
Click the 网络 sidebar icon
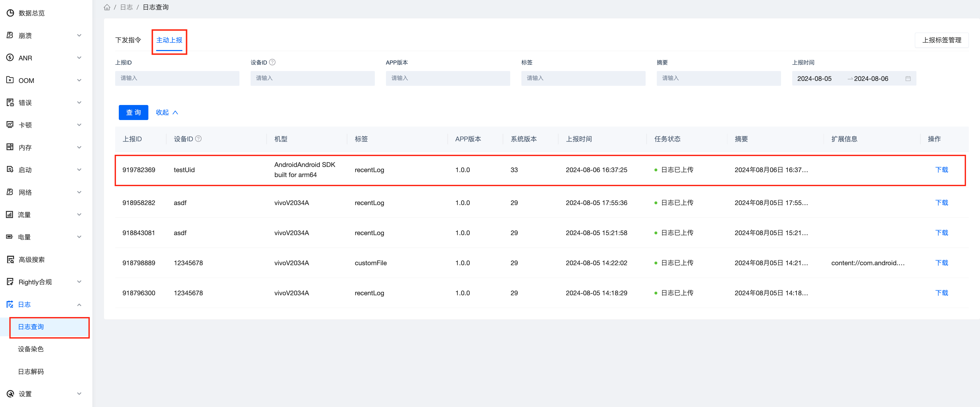[x=10, y=192]
